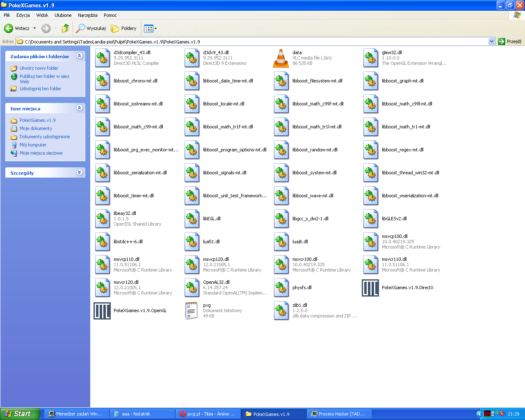Viewport: 525px width, 420px height.
Task: Go to PokeXGames.v1.9 in Inne miejsca
Action: tap(38, 120)
